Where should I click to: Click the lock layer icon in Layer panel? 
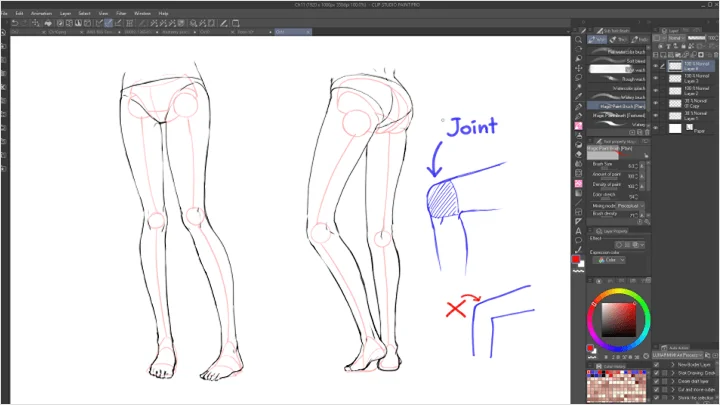[x=683, y=46]
